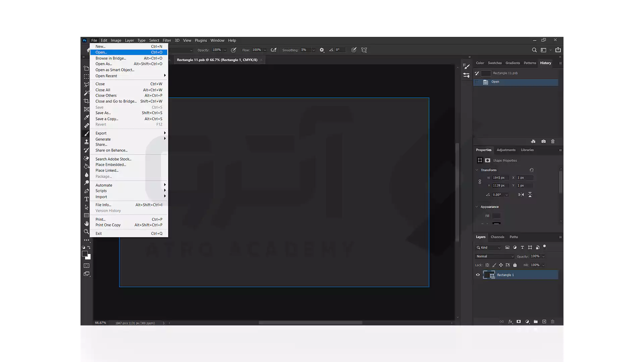The width and height of the screenshot is (644, 362).
Task: Click the horizontal canvas scrollbar
Action: [x=310, y=323]
